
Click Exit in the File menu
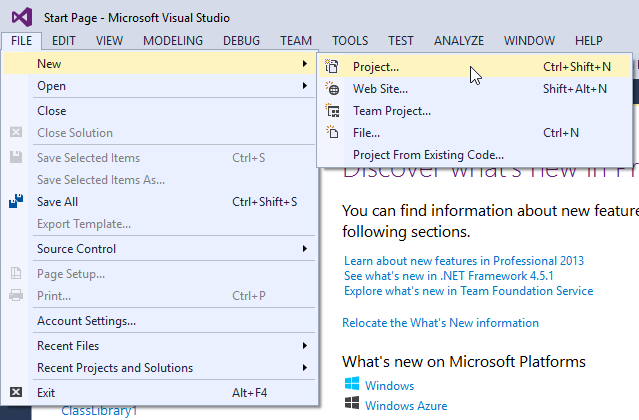pos(160,392)
